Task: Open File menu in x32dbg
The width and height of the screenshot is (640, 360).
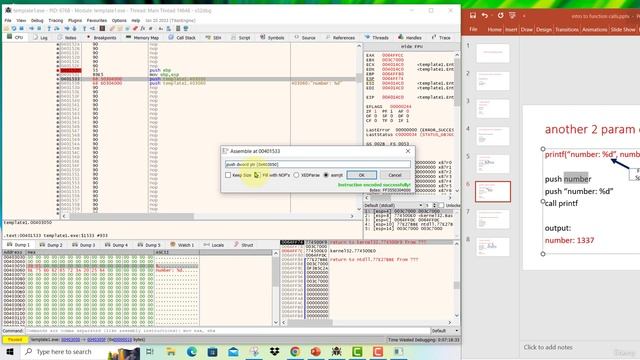Action: [8, 20]
